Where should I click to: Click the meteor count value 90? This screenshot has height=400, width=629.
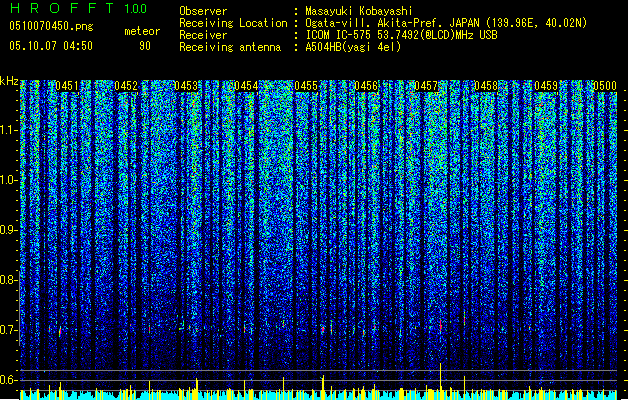coord(145,46)
